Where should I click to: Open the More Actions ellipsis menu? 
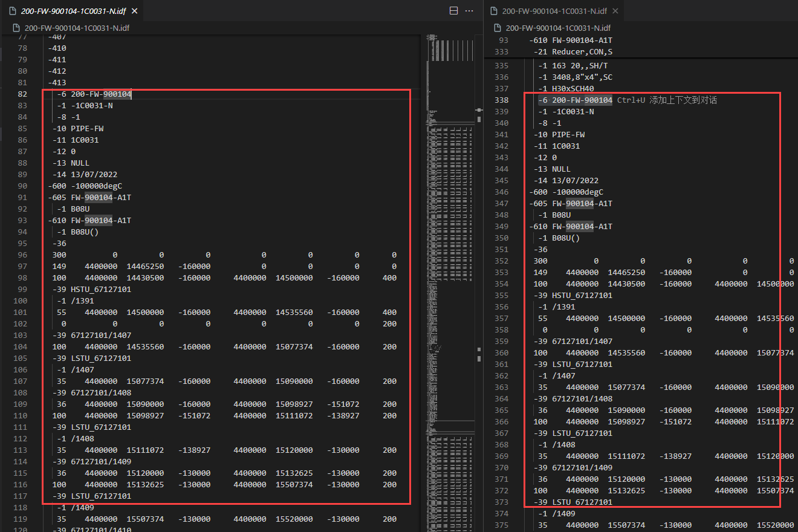(469, 11)
